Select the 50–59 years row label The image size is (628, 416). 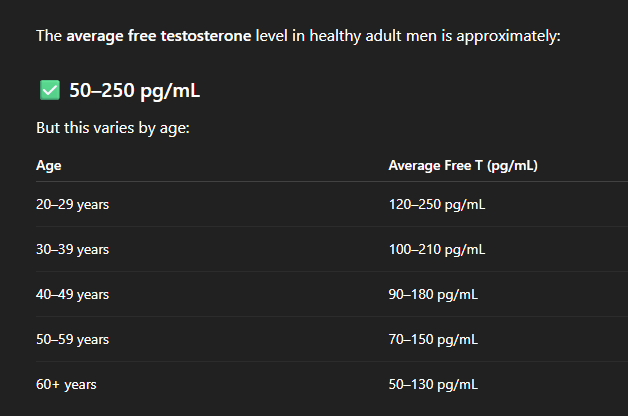point(72,340)
